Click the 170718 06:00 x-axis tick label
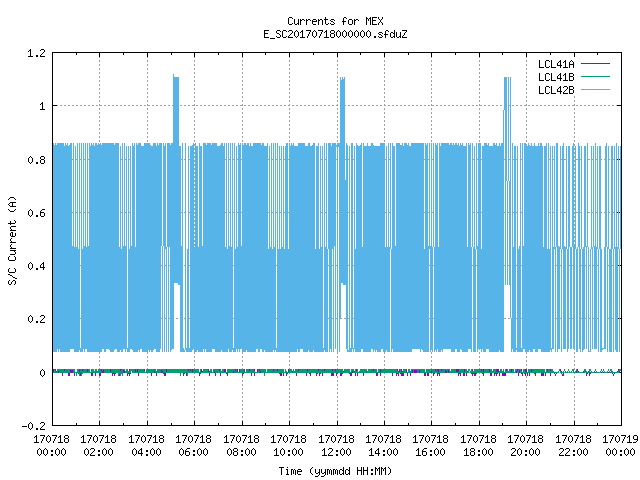640x480 pixels. 193,446
